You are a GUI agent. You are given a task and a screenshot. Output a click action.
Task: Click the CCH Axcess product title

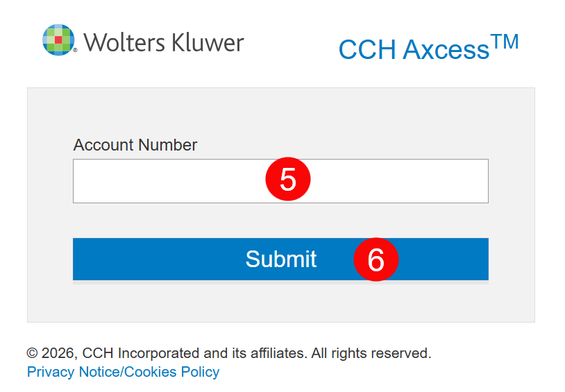(428, 47)
